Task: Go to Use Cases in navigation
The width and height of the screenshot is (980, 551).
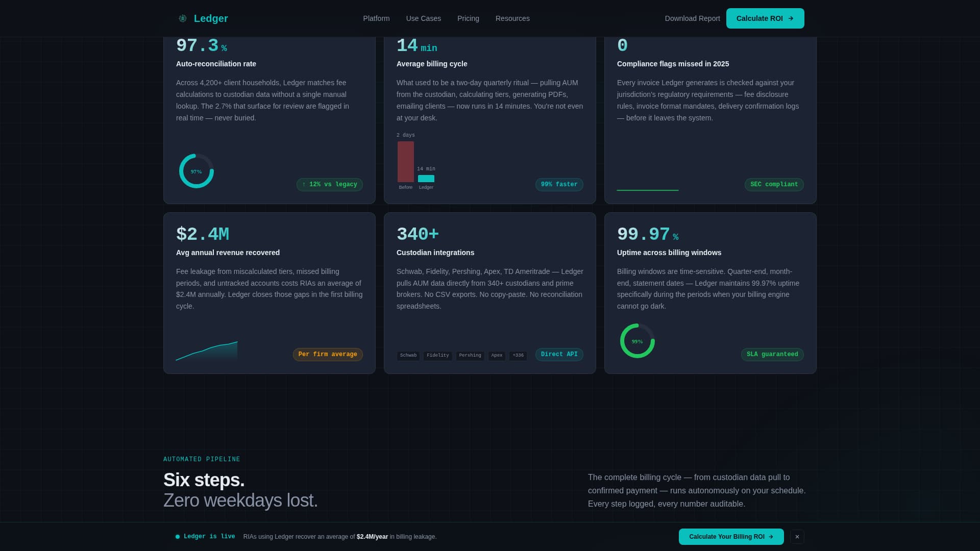Action: (x=423, y=18)
